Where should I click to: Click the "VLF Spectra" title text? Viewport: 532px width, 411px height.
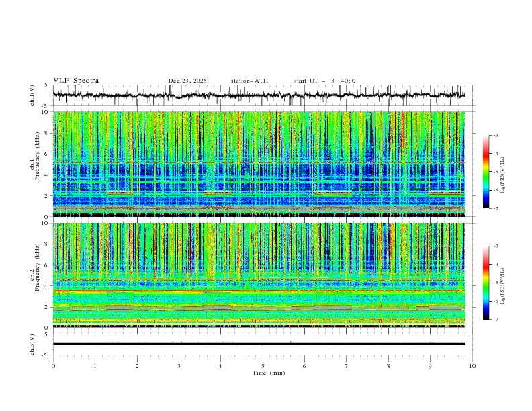point(76,81)
